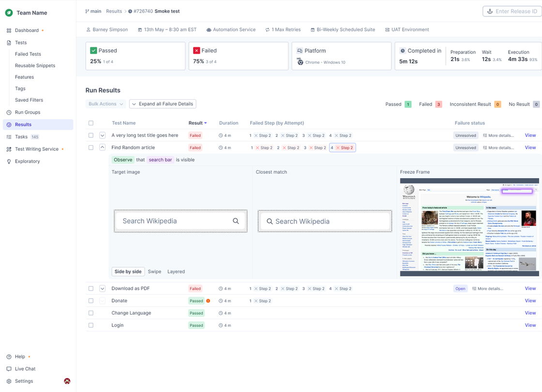Expand the Download as PDF row
The image size is (542, 392).
[x=102, y=288]
